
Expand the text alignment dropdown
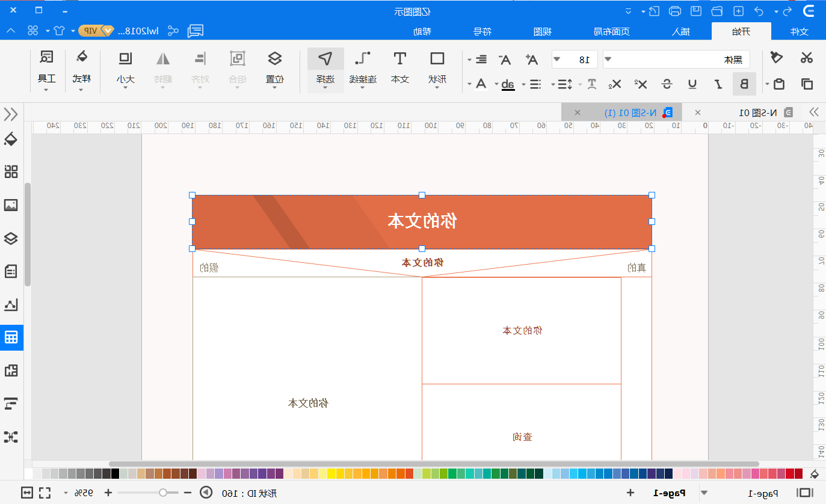(469, 60)
